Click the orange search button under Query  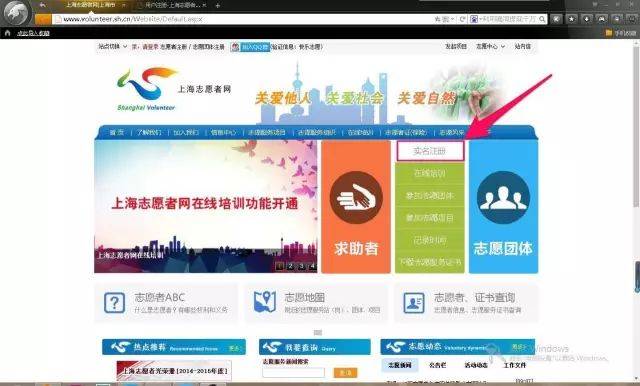[x=345, y=373]
